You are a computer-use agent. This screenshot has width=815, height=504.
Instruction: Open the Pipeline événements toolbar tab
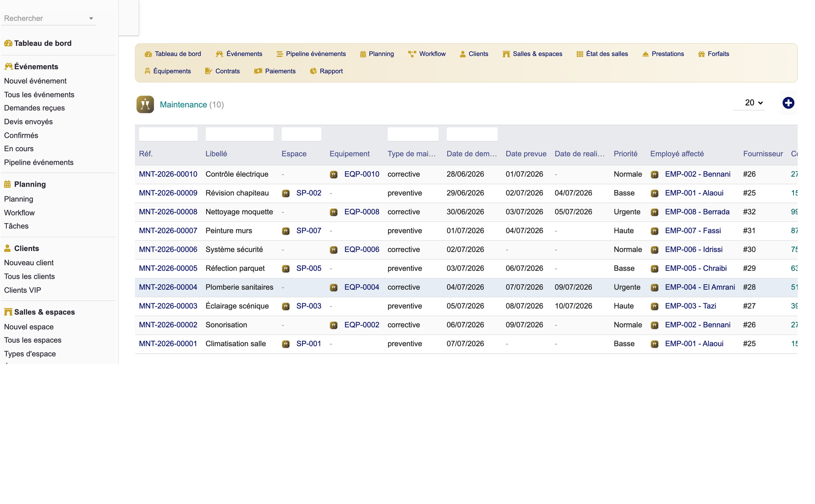(x=311, y=54)
